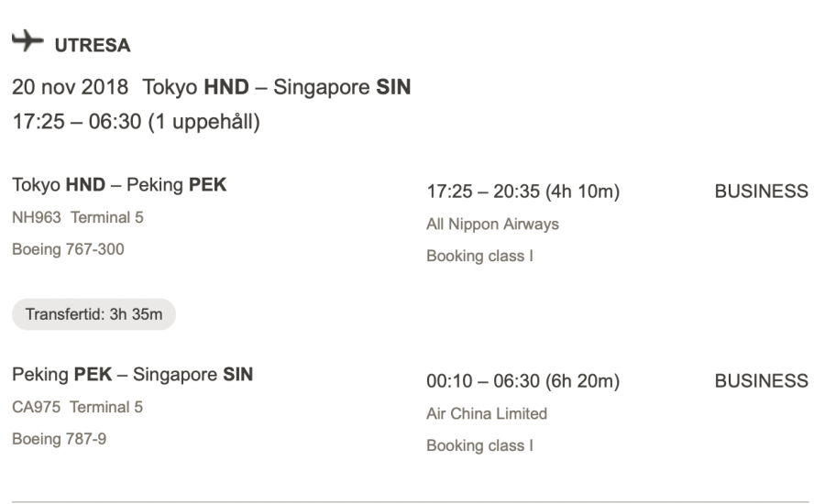
Task: Click the Transfertid: 3h 35m pill
Action: (93, 314)
